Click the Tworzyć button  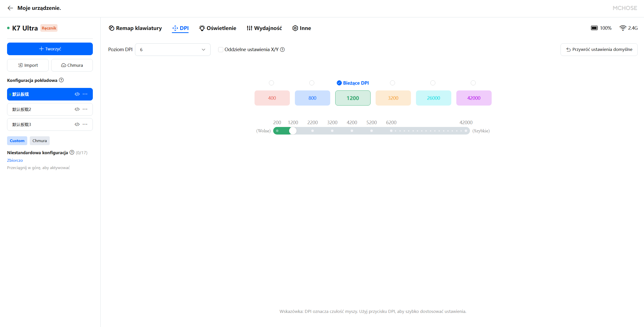[x=50, y=49]
